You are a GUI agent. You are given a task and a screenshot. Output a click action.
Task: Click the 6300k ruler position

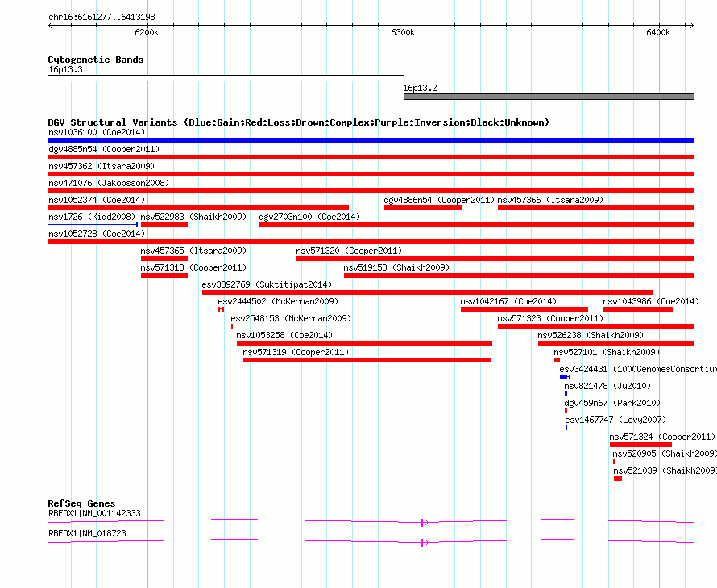point(403,32)
